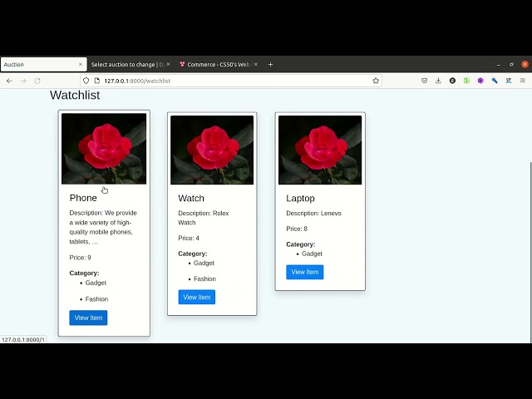Restore the browser window size
Image resolution: width=532 pixels, height=399 pixels.
tap(511, 64)
